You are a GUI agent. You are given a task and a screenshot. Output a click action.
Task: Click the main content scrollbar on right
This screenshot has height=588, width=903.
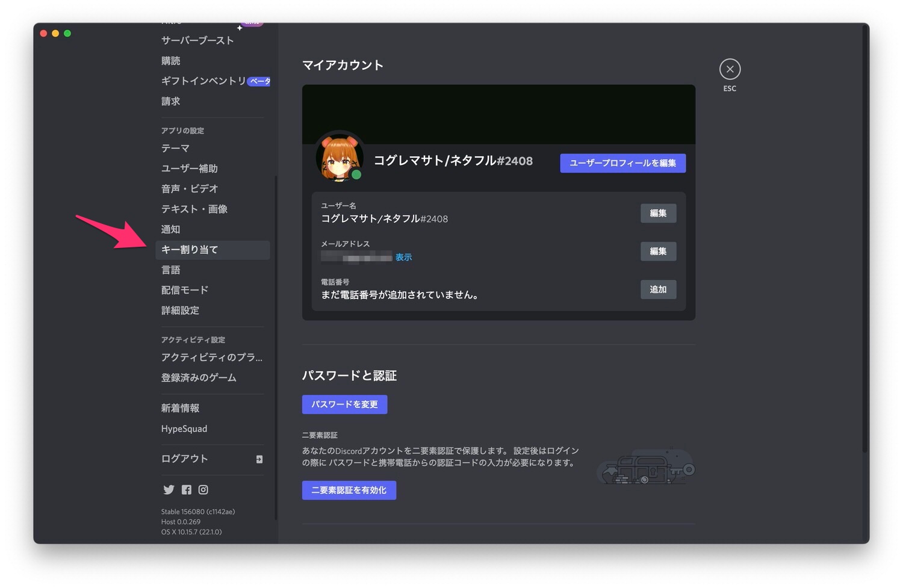pos(866,238)
